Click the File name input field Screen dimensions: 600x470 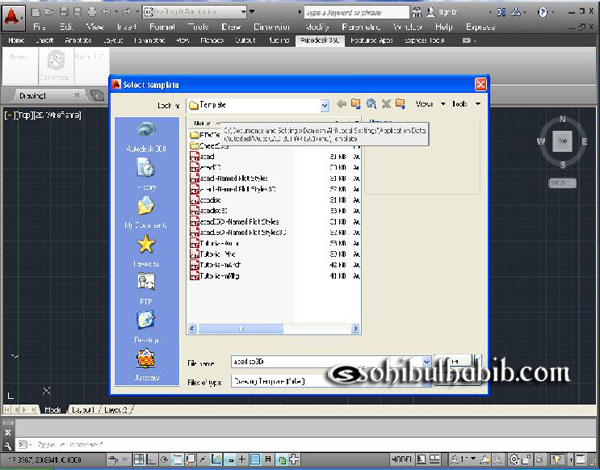[327, 362]
